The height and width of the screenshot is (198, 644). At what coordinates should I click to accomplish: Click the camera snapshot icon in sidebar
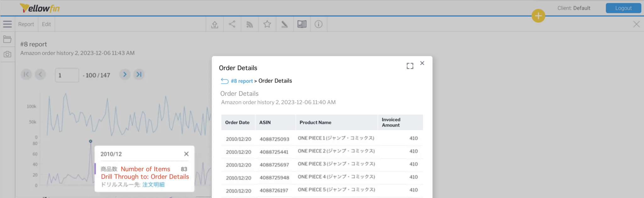(x=7, y=54)
